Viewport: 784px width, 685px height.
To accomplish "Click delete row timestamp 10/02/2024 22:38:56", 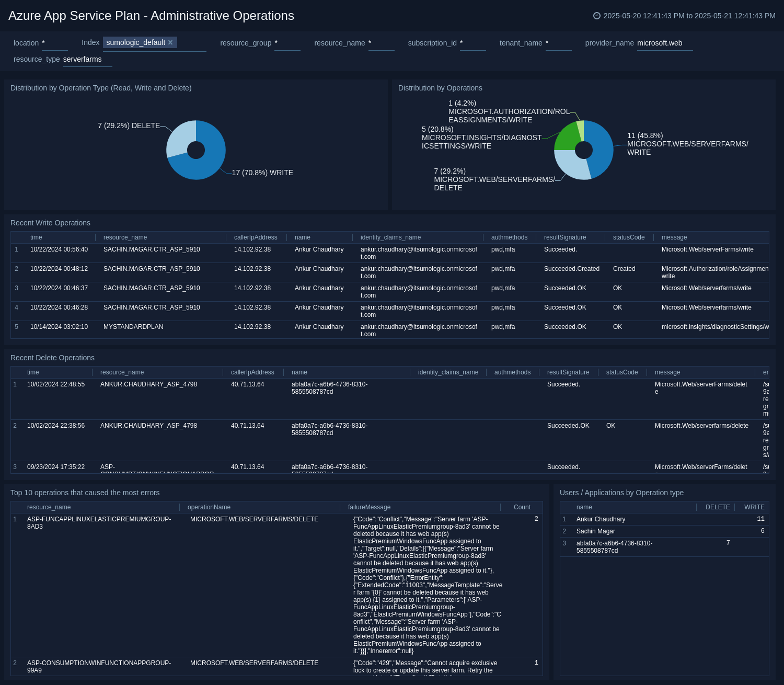I will pyautogui.click(x=56, y=426).
